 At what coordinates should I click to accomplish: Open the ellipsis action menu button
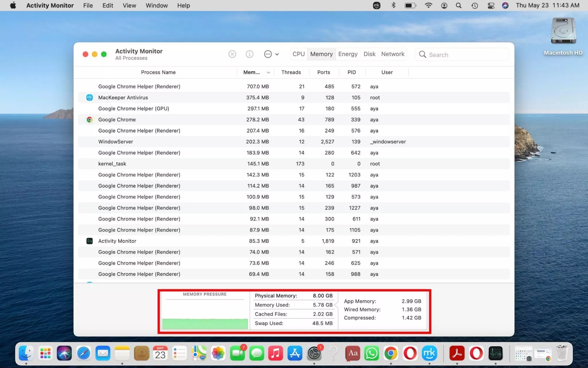268,54
